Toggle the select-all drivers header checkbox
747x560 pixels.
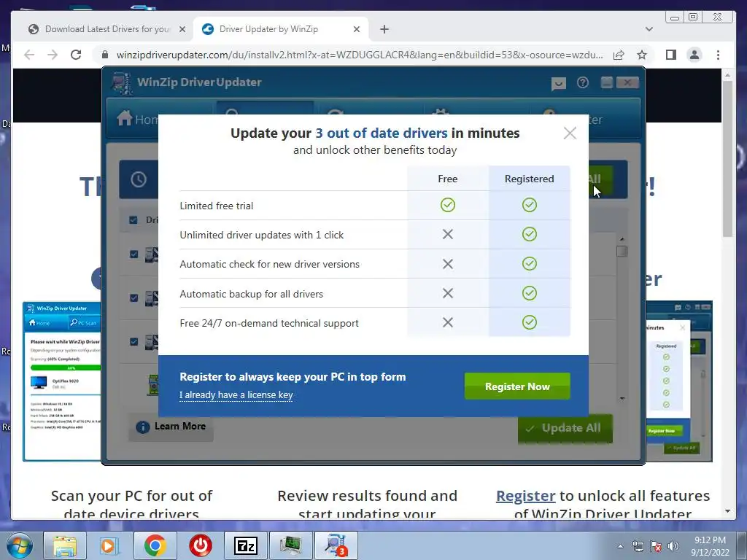(133, 220)
